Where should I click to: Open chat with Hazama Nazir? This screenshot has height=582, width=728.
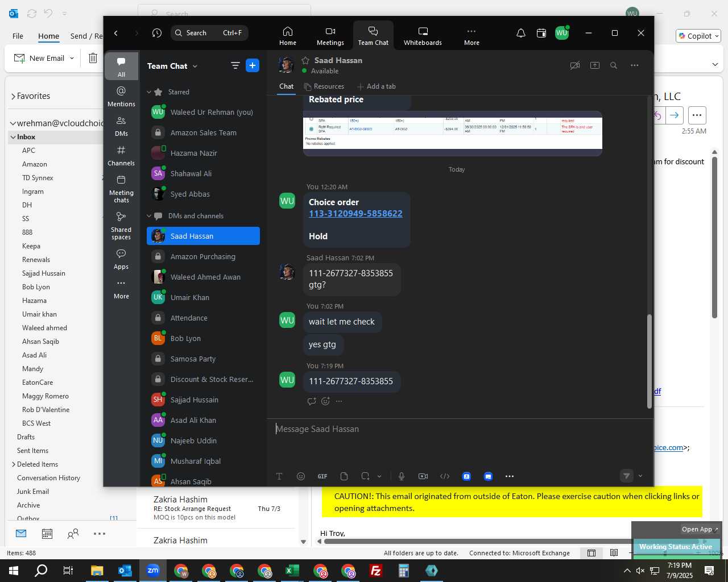pyautogui.click(x=203, y=153)
